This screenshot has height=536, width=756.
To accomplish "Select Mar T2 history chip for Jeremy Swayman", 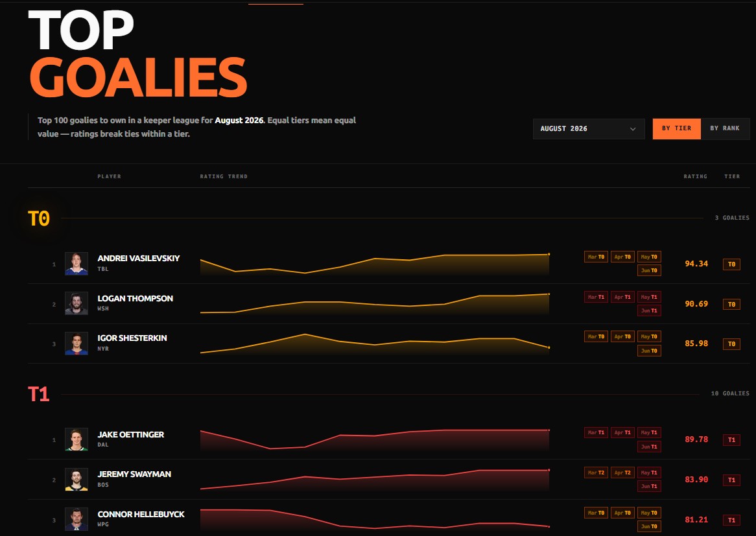I will [x=596, y=473].
